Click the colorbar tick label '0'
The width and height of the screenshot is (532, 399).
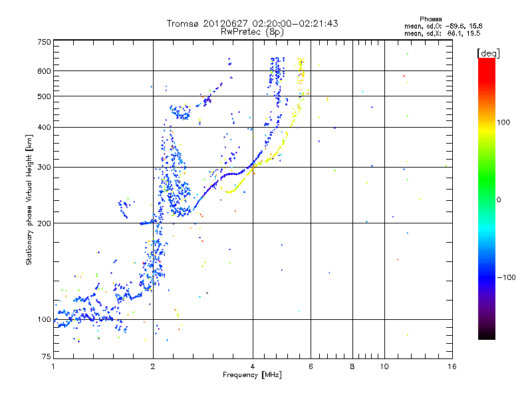point(499,200)
